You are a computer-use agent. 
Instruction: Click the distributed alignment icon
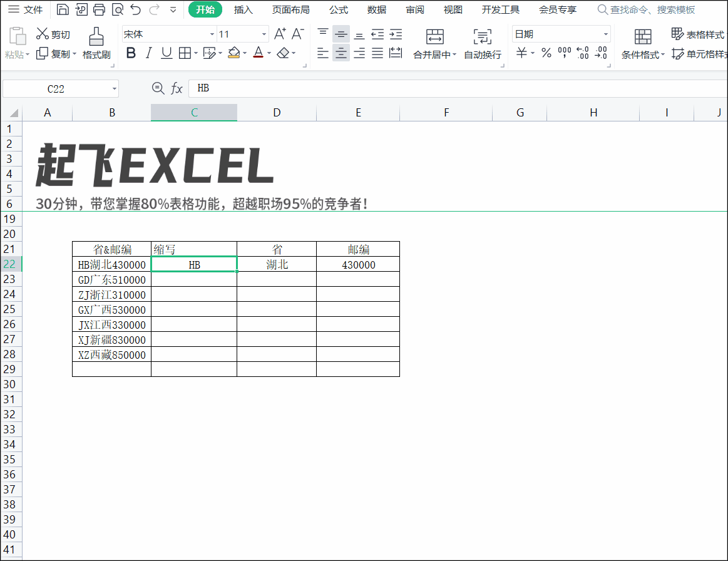(x=396, y=53)
